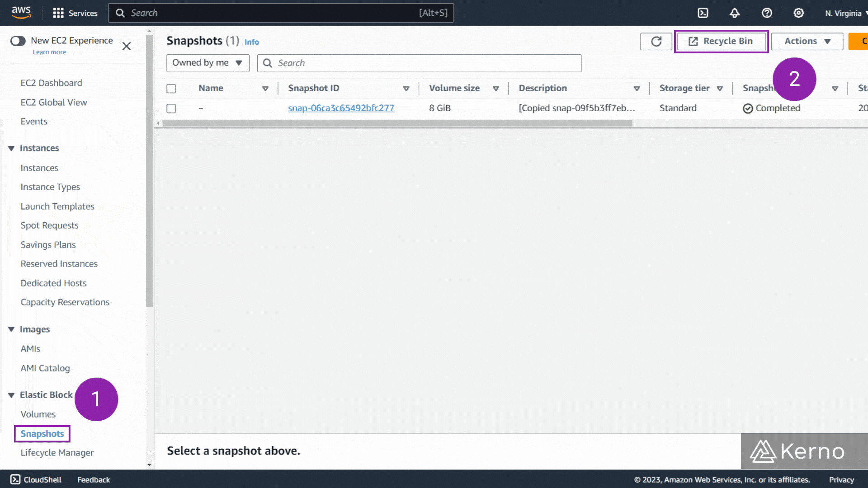
Task: Open Launch Templates
Action: click(57, 206)
